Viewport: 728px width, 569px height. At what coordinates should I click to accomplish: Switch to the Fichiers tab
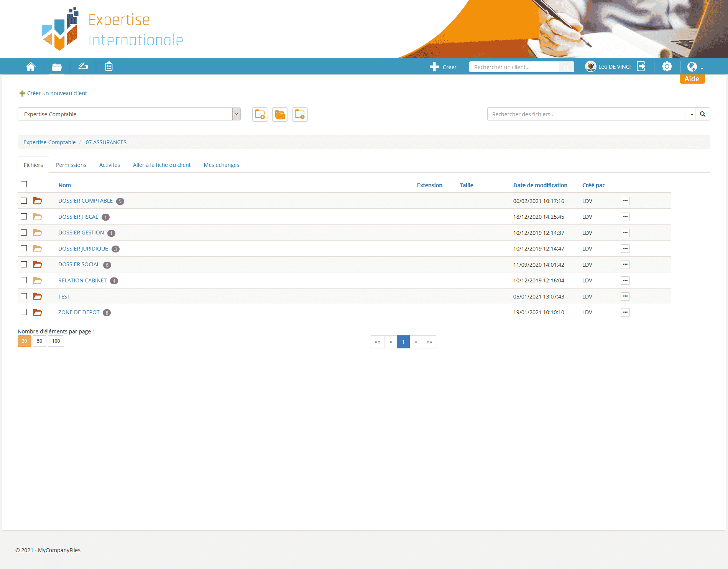tap(33, 165)
